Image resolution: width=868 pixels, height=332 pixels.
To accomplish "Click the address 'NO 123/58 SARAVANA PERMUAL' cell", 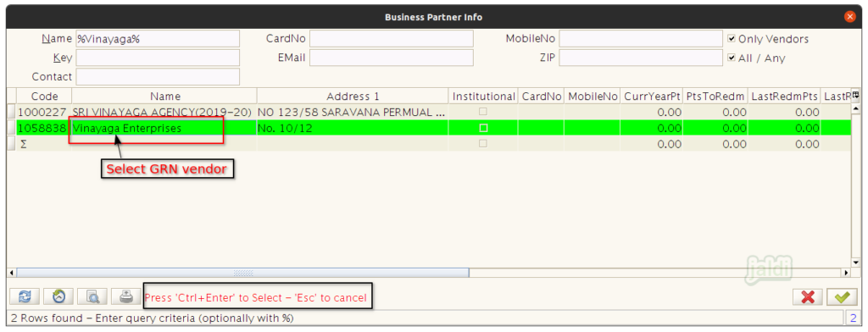I will click(x=353, y=112).
